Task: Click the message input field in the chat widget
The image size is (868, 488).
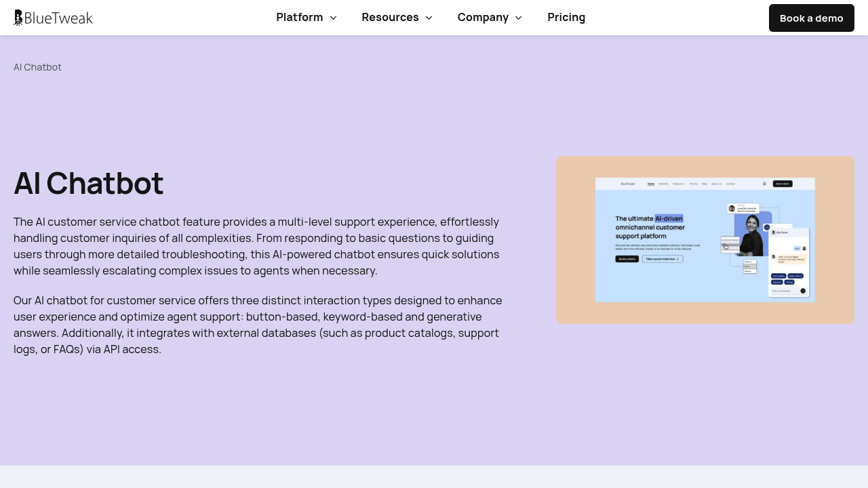Action: click(x=783, y=291)
